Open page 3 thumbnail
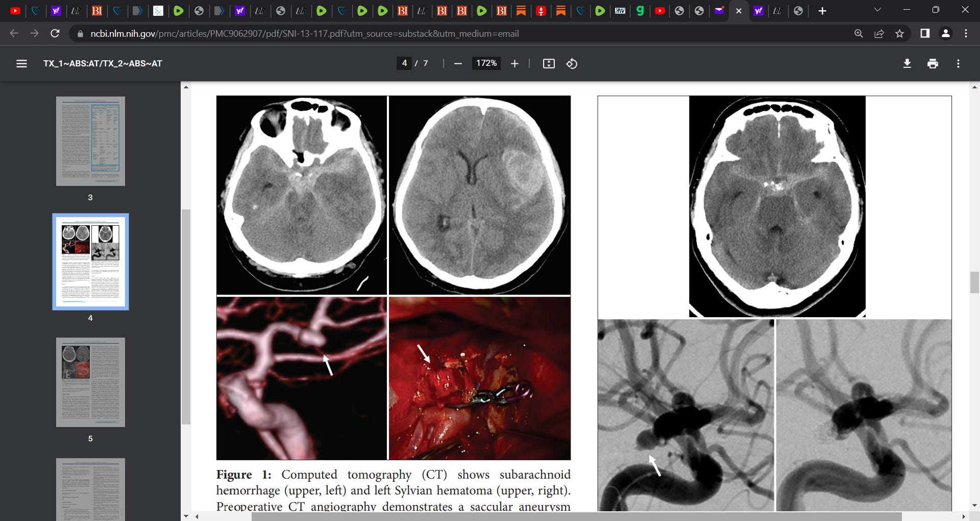The width and height of the screenshot is (980, 521). click(90, 141)
